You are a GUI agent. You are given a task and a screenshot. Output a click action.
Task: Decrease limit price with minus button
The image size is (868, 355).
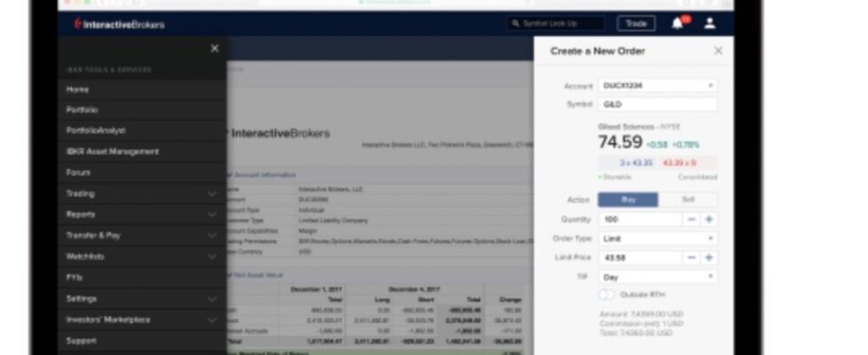[x=690, y=257]
